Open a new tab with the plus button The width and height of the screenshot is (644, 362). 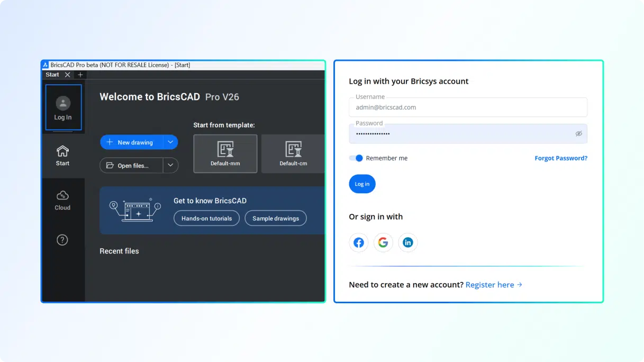pyautogui.click(x=79, y=75)
